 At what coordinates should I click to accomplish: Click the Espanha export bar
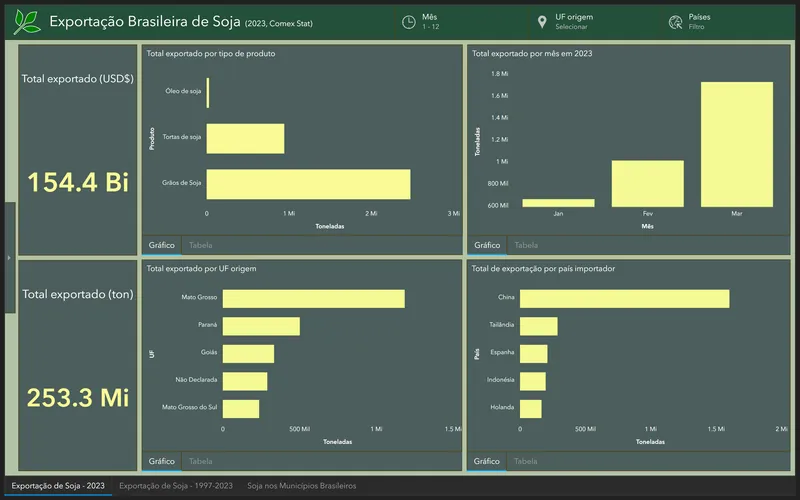534,354
